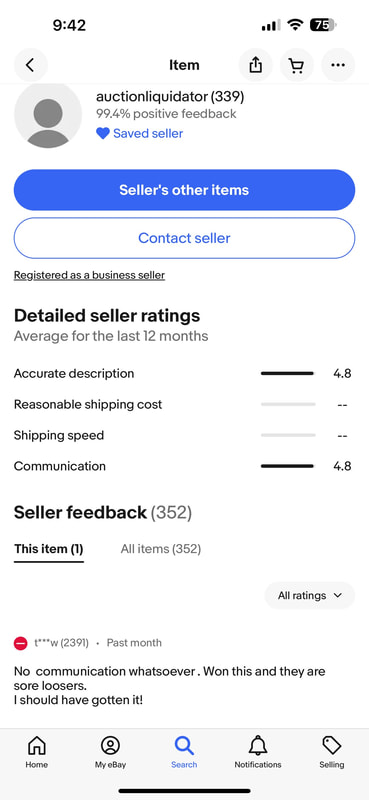Tap the back arrow icon
This screenshot has width=369, height=800.
pos(30,65)
